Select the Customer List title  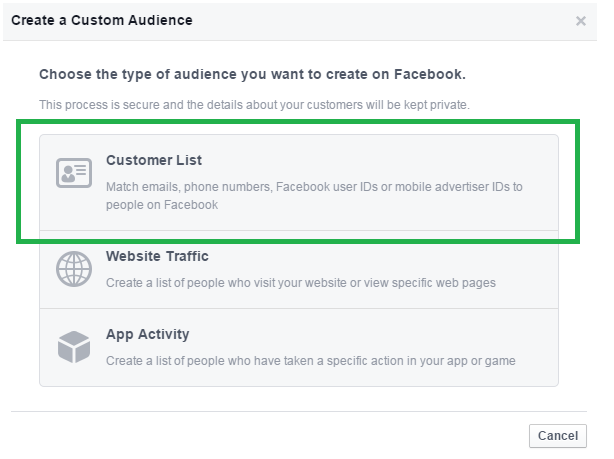pyautogui.click(x=154, y=160)
